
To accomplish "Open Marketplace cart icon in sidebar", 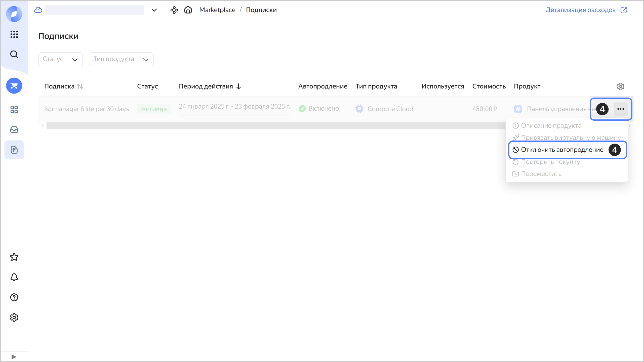I will click(14, 86).
